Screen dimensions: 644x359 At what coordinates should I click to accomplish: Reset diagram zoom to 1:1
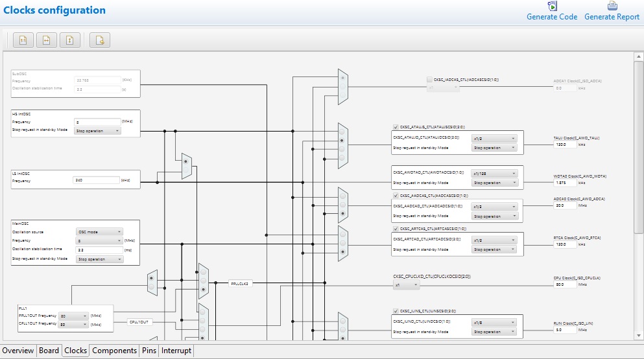23,40
